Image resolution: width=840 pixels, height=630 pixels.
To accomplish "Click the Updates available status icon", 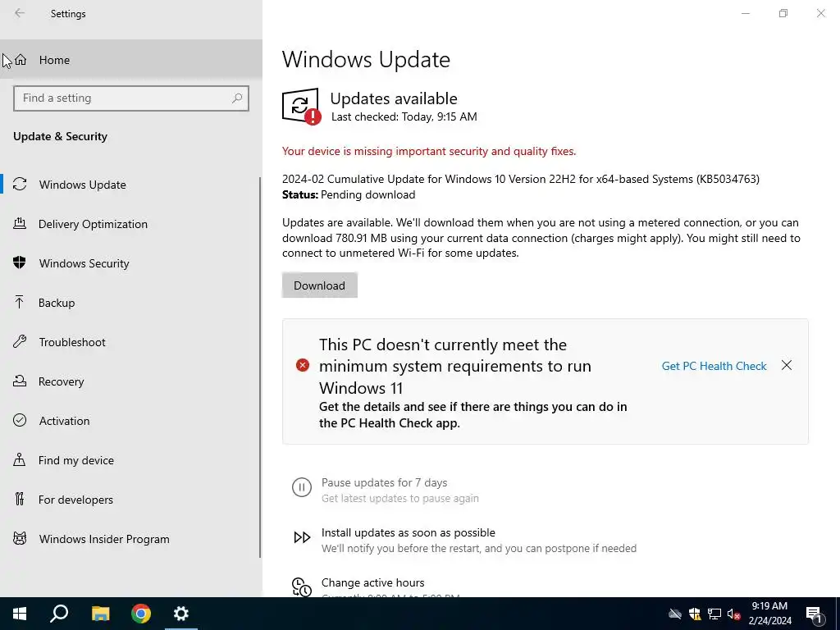I will (x=301, y=106).
